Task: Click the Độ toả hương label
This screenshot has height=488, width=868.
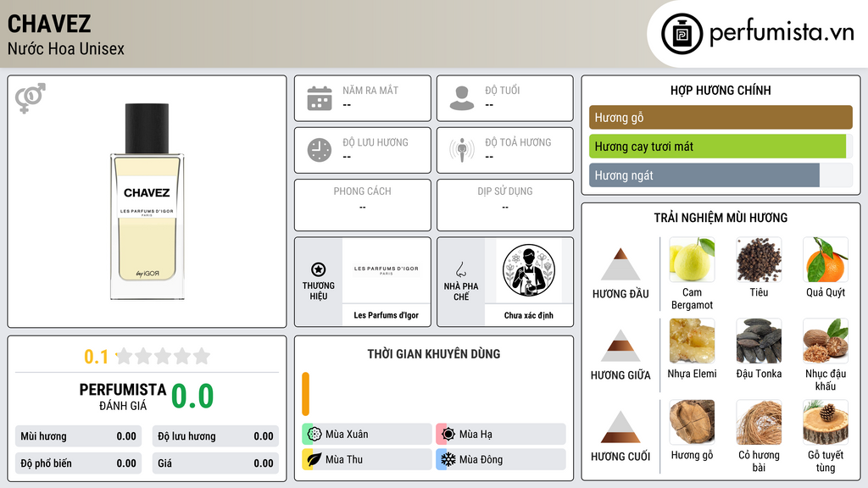Action: click(518, 142)
